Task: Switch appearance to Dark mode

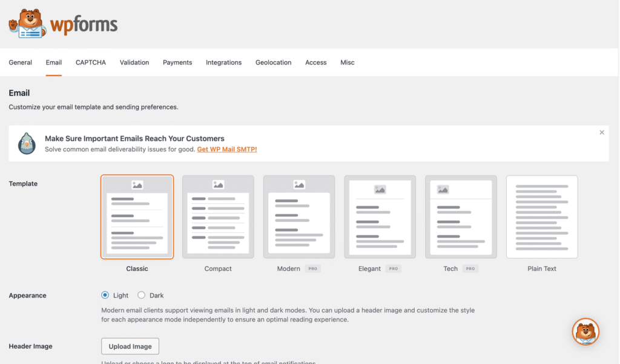Action: coord(142,295)
